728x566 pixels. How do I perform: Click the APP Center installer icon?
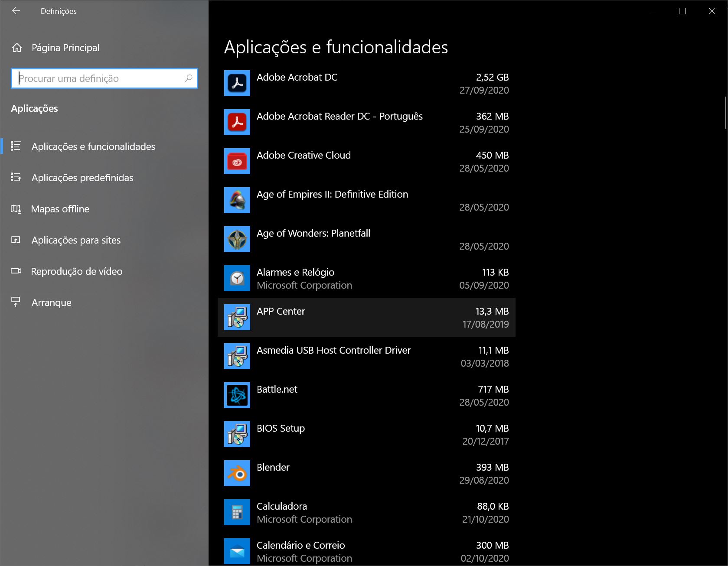click(x=237, y=317)
